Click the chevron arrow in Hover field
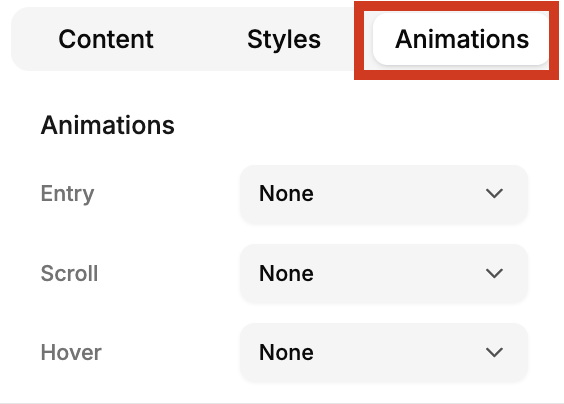The height and width of the screenshot is (404, 564). tap(494, 353)
